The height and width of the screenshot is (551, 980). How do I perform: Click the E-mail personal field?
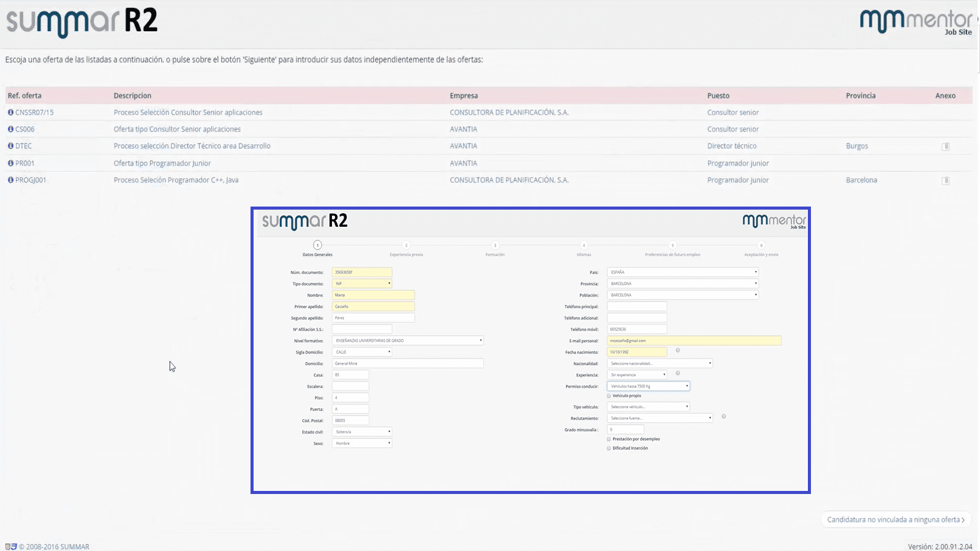point(695,341)
